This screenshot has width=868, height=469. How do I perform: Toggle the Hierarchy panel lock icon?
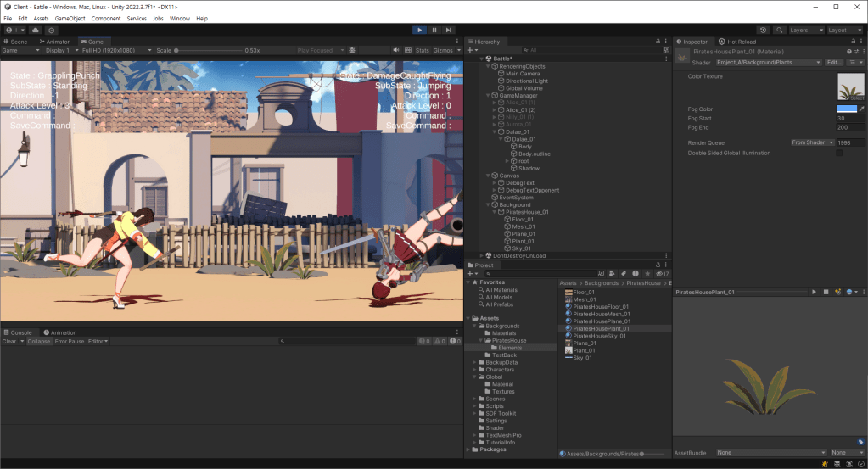(x=657, y=42)
